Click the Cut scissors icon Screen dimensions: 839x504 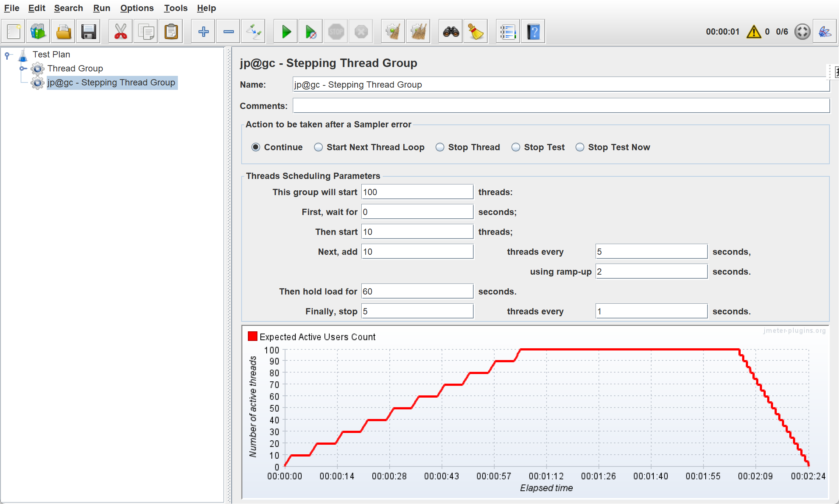click(120, 32)
